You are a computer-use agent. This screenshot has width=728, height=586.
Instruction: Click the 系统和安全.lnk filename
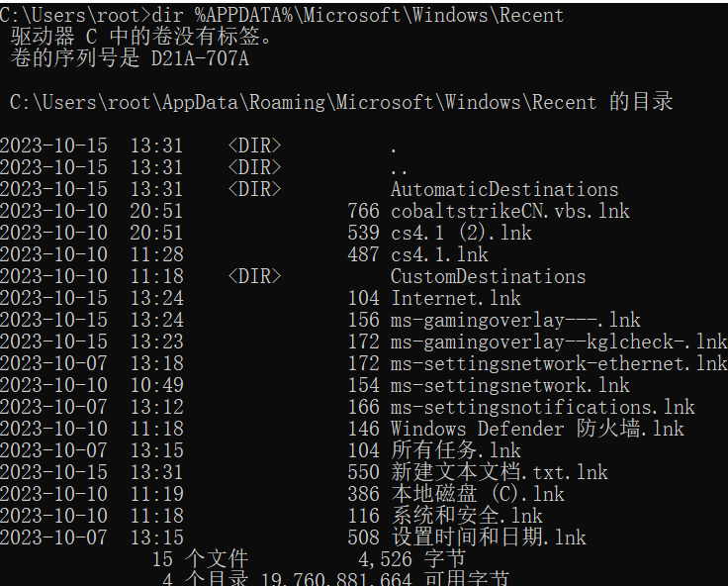(467, 516)
